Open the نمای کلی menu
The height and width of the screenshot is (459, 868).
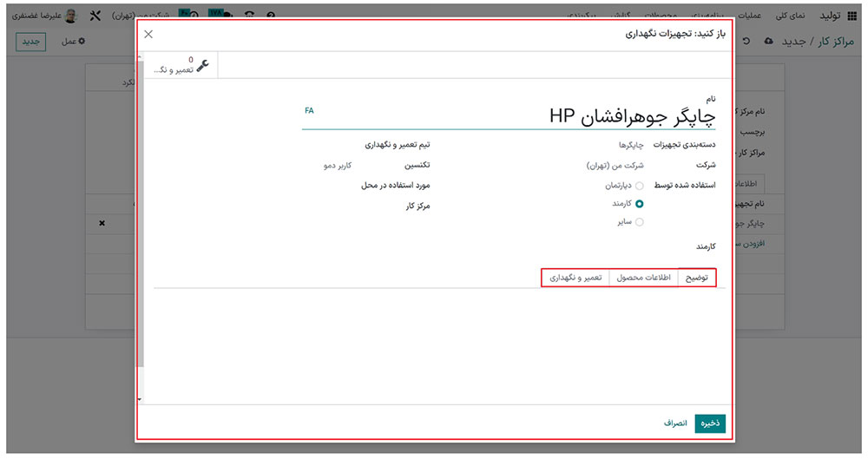pos(790,16)
